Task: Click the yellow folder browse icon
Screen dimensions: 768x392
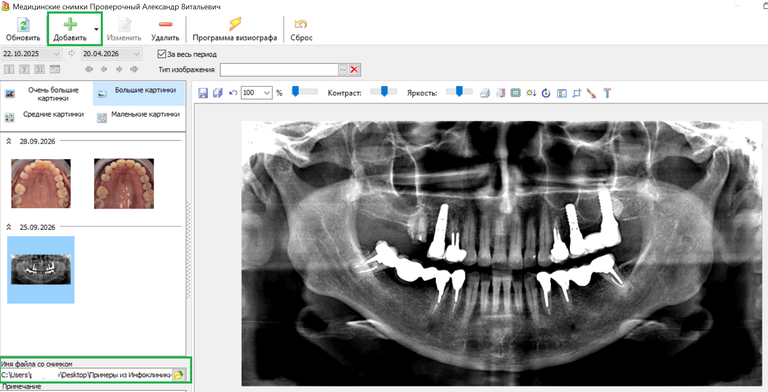Action: coord(179,375)
